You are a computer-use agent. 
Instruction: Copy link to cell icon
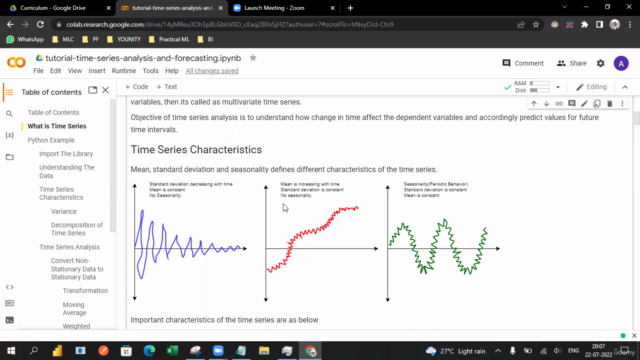[559, 104]
